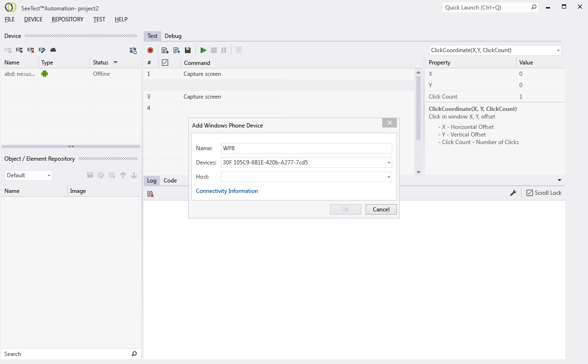Click the cloud devices icon
Screen dimensions: 588x364
[x=53, y=50]
